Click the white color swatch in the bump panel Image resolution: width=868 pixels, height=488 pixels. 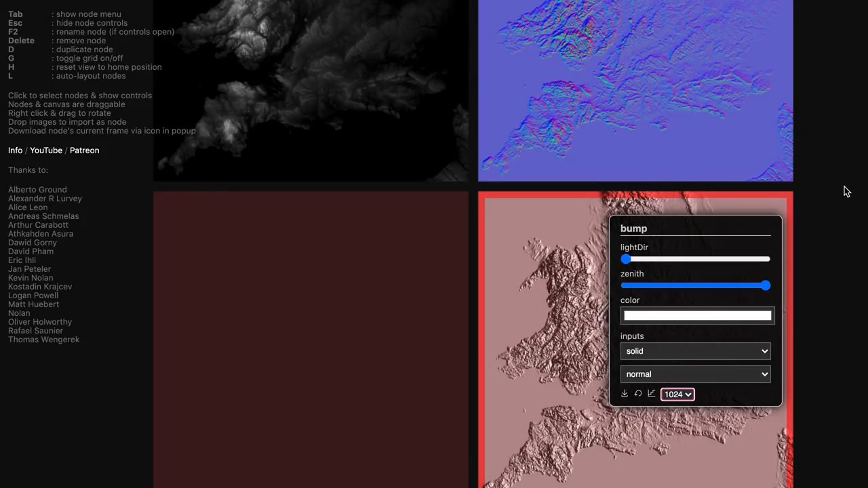pos(697,315)
